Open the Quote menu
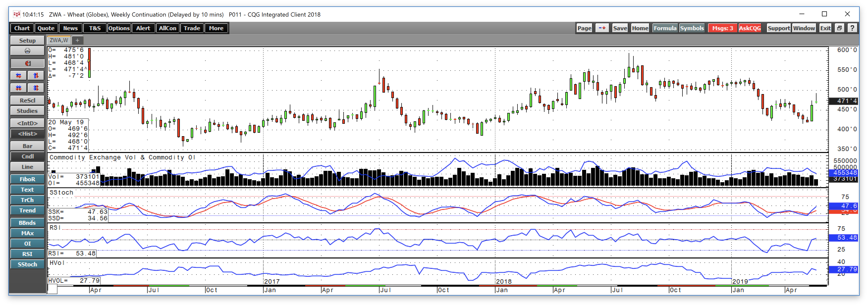 [46, 28]
